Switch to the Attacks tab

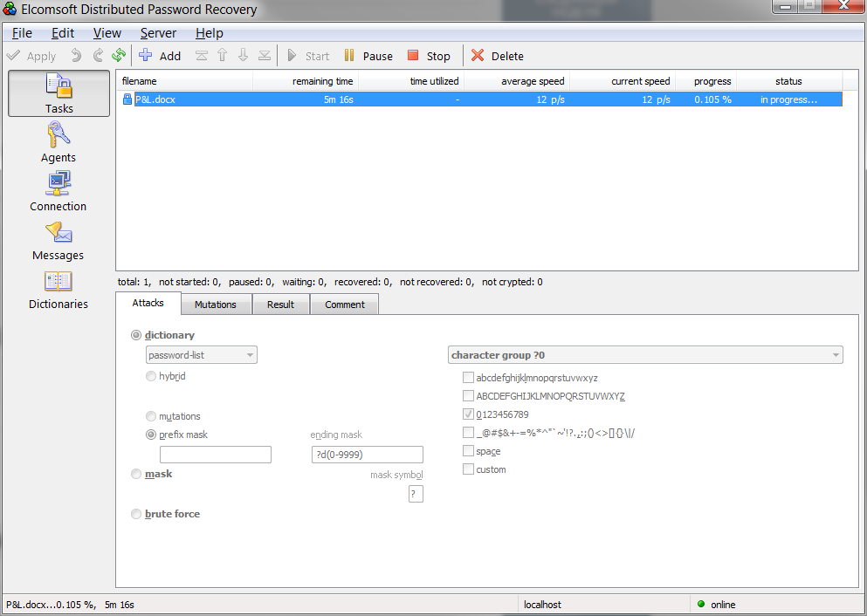pyautogui.click(x=148, y=303)
